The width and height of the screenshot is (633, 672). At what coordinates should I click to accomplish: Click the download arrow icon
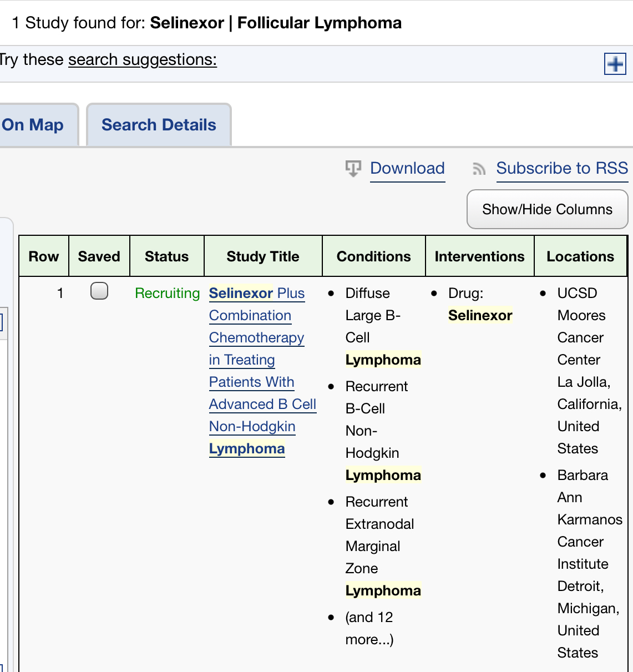click(353, 168)
